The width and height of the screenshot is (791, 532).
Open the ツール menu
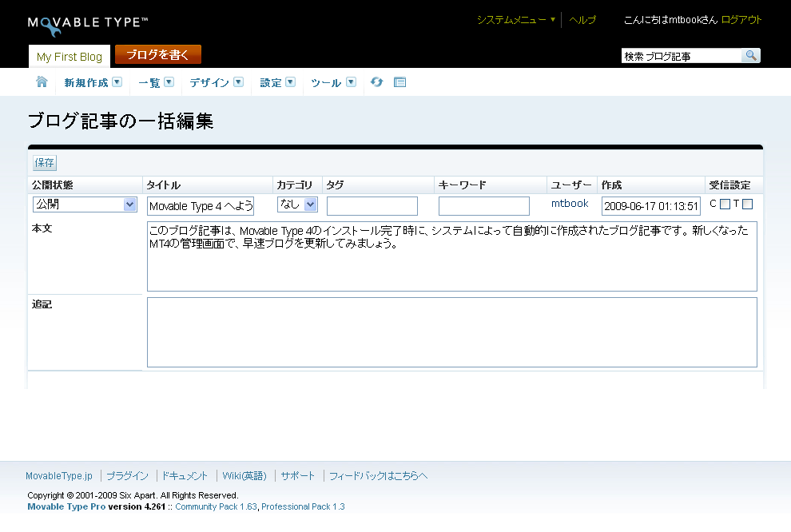tap(327, 83)
